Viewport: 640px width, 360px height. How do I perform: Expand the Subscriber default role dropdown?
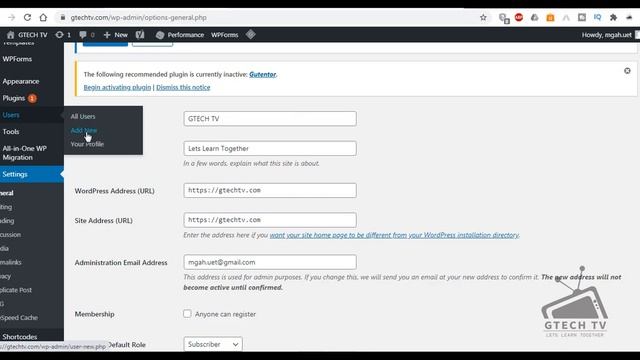pos(213,344)
